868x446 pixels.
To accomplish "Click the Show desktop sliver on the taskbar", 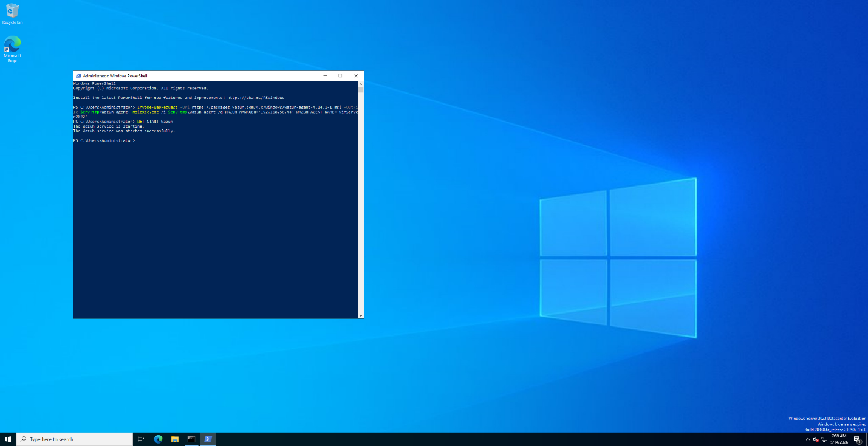I will click(x=866, y=439).
